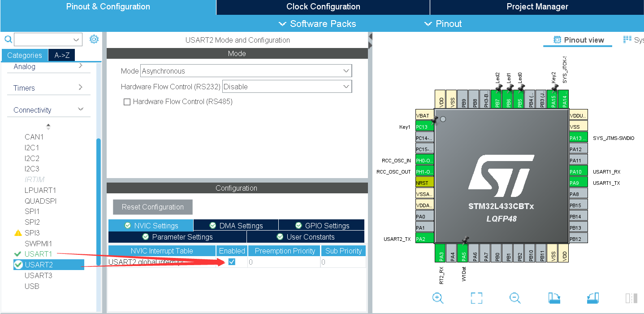The image size is (644, 314).
Task: Select USART1 in the Connectivity list
Action: (39, 254)
